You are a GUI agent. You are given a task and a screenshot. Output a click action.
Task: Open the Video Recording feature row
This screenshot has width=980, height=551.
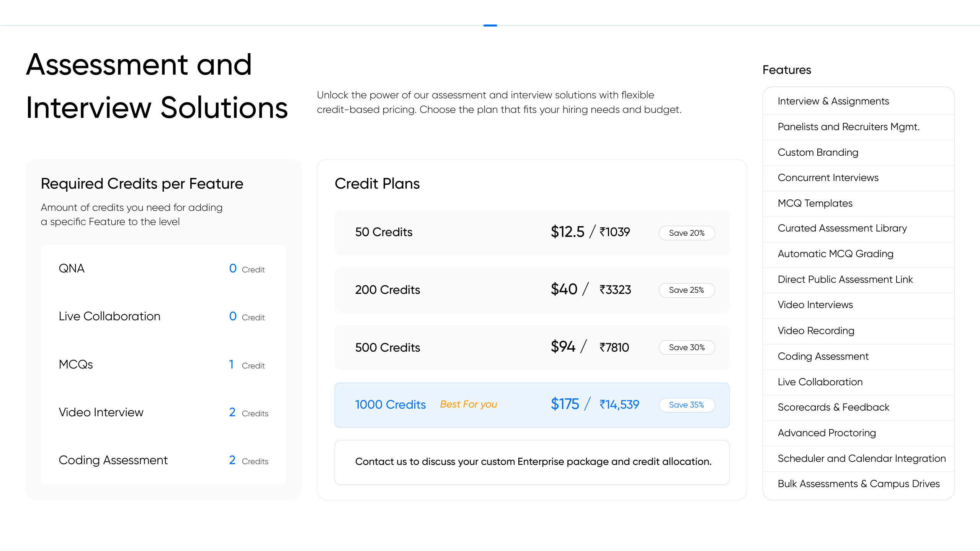click(x=858, y=331)
